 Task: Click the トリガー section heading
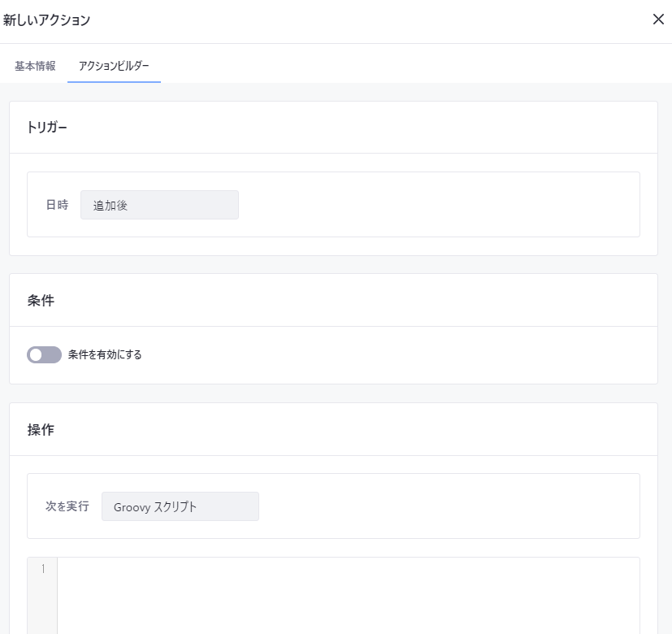47,128
